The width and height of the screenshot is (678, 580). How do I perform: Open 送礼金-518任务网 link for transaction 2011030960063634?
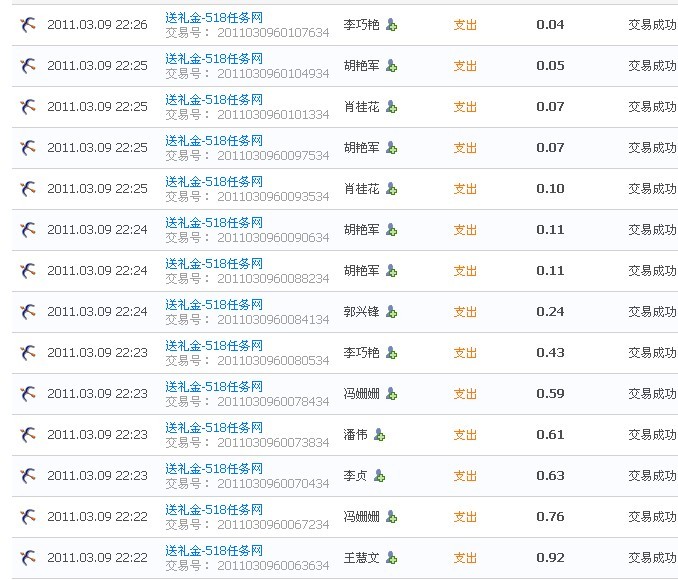pyautogui.click(x=214, y=551)
